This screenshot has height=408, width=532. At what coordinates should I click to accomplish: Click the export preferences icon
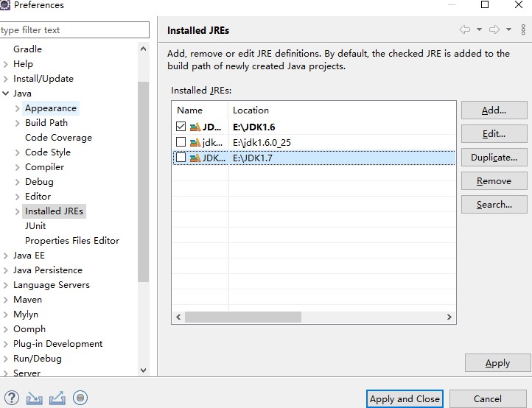57,398
